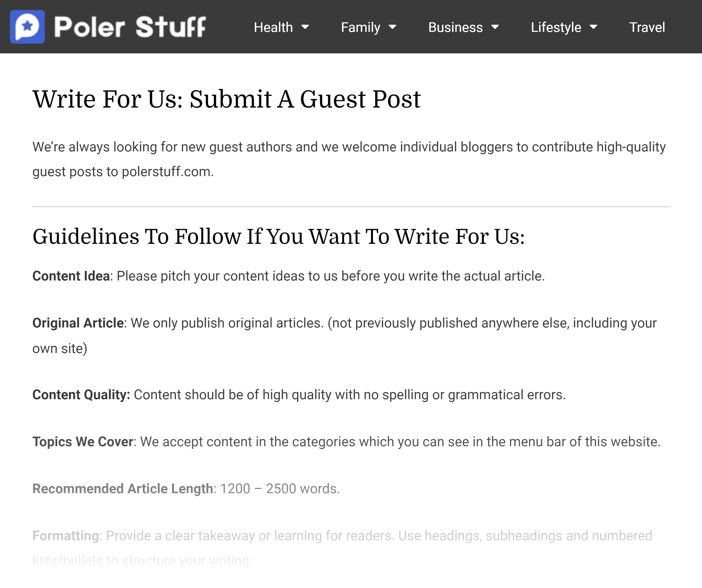Click the Poler Stuff site name text
The height and width of the screenshot is (588, 702).
[130, 27]
